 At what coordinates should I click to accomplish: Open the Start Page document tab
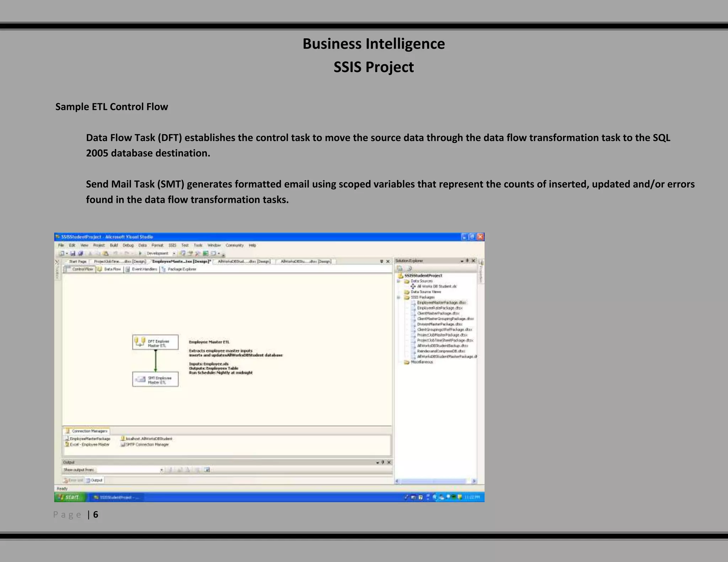pyautogui.click(x=77, y=261)
